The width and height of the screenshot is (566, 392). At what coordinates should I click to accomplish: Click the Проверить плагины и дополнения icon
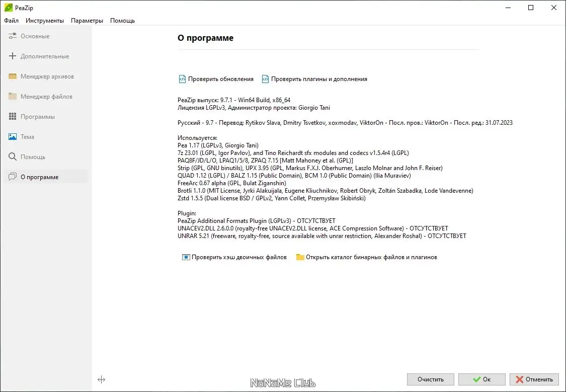(265, 79)
